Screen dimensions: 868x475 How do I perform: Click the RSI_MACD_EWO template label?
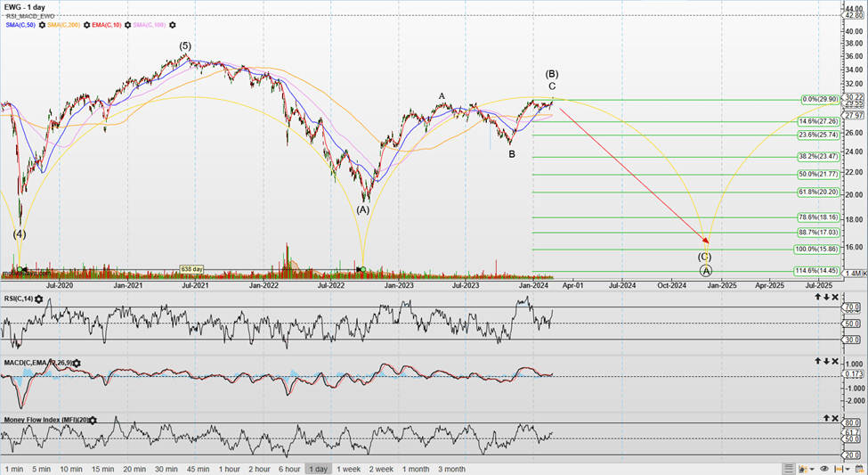[30, 17]
